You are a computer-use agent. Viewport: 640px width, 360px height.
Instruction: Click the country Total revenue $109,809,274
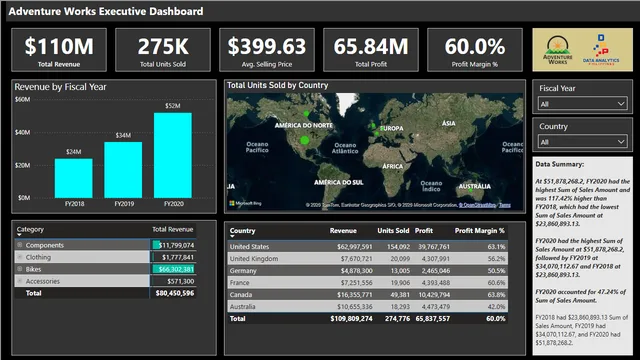point(351,318)
